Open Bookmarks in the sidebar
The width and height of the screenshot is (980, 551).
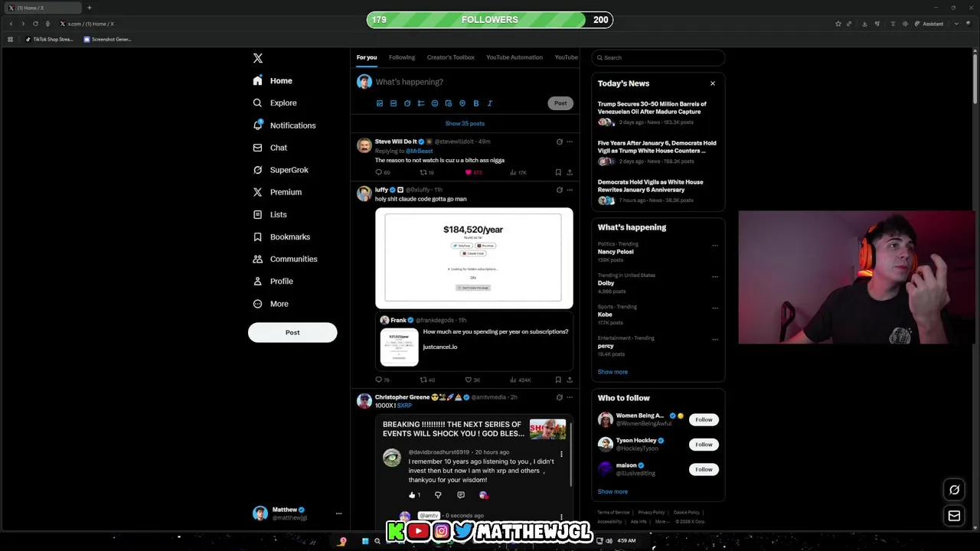pos(282,236)
